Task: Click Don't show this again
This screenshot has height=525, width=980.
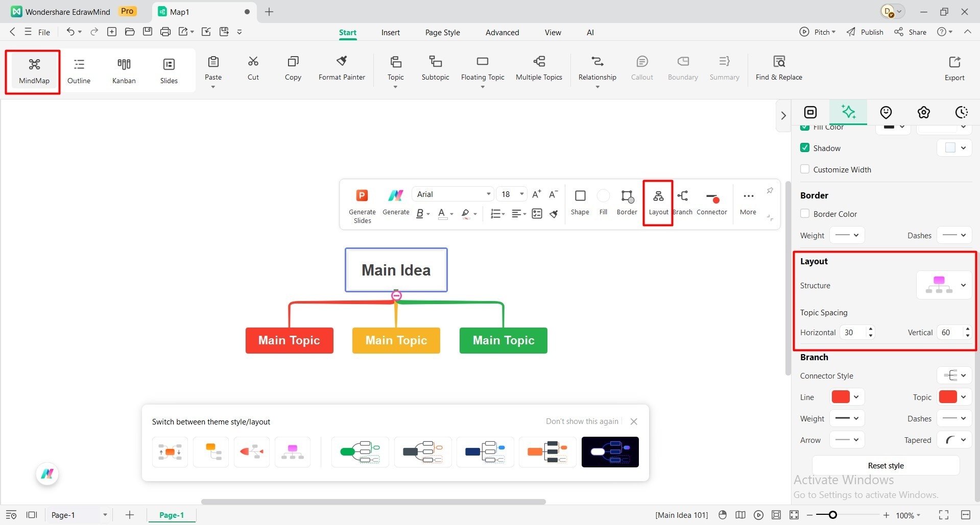Action: coord(582,421)
